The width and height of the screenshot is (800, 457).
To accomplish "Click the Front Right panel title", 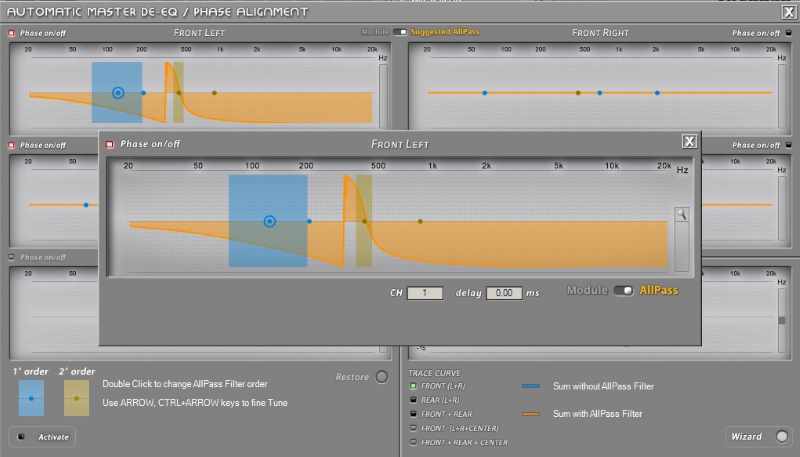I will [x=601, y=33].
